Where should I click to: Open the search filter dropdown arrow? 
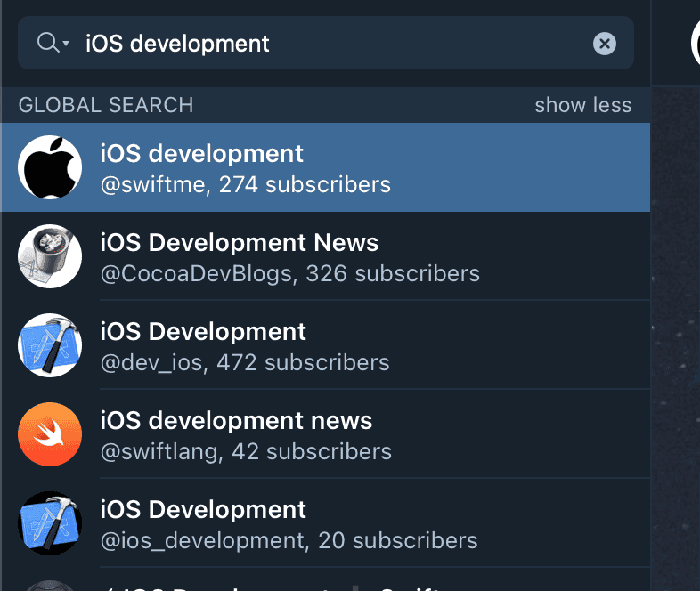(65, 44)
